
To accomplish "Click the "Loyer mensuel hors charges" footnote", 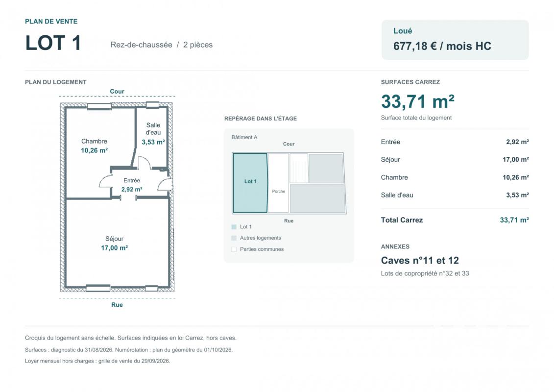I will click(97, 361).
